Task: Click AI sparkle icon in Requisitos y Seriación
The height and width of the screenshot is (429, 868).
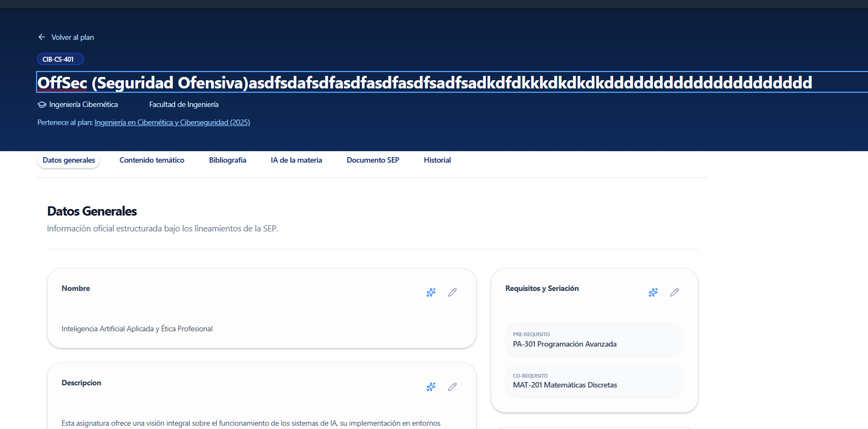Action: click(653, 293)
